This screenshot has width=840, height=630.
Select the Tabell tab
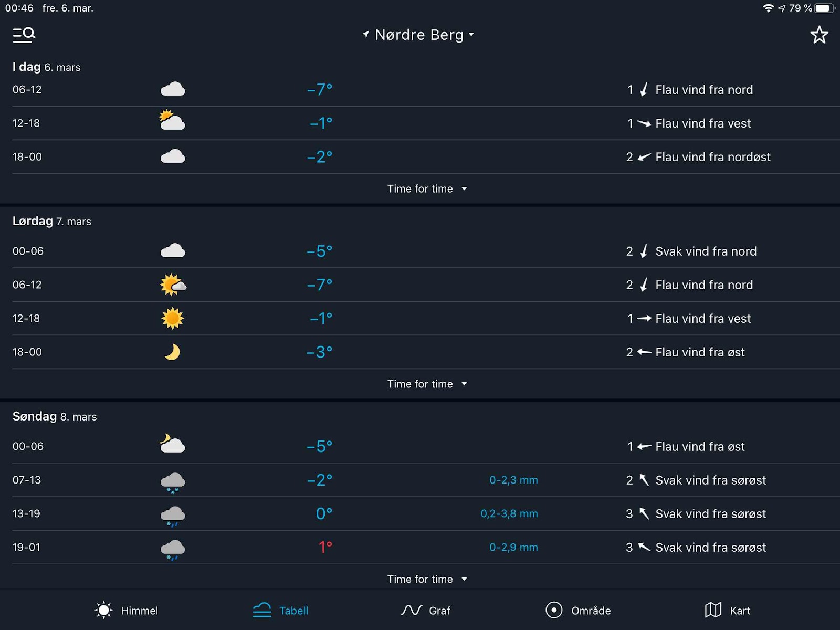click(280, 610)
